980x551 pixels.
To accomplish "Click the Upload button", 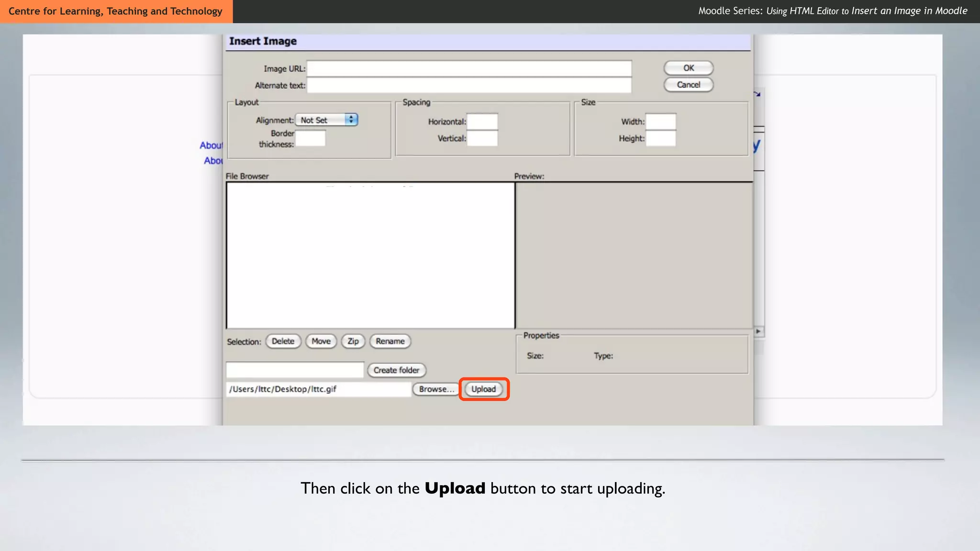I will click(x=483, y=389).
